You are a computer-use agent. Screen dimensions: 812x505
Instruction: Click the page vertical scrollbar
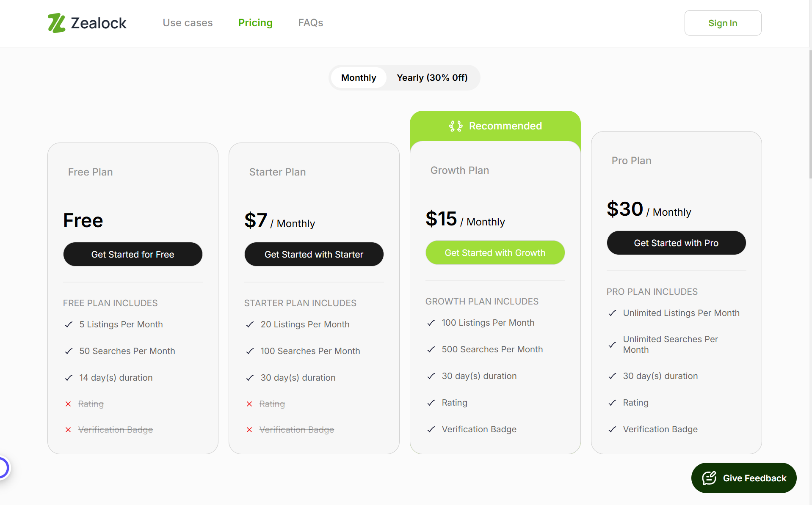[810, 114]
